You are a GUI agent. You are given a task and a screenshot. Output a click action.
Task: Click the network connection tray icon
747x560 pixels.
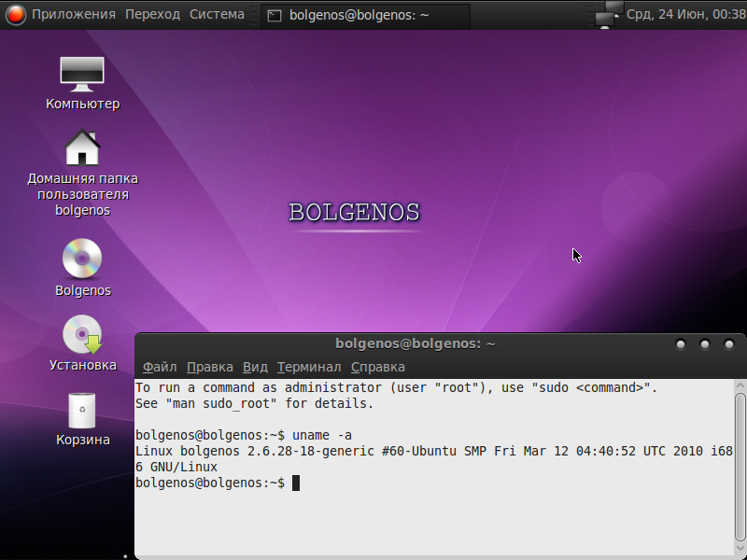(607, 14)
